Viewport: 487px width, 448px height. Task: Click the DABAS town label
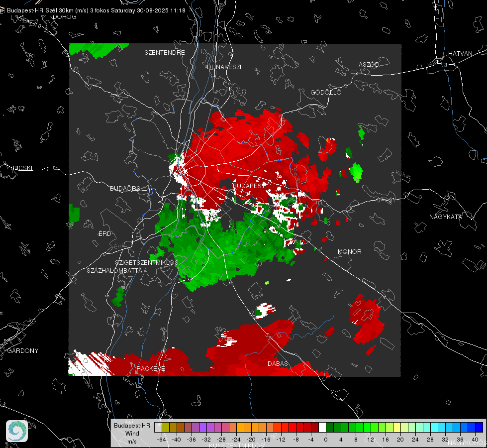click(278, 363)
